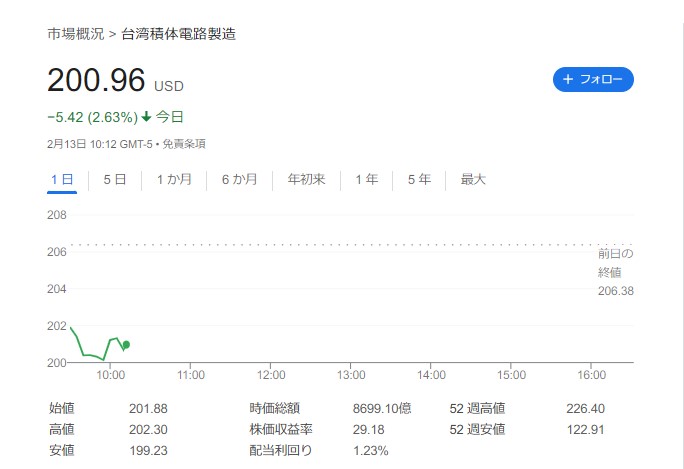The height and width of the screenshot is (469, 684).
Task: Click the 16:00 time axis label
Action: [592, 375]
